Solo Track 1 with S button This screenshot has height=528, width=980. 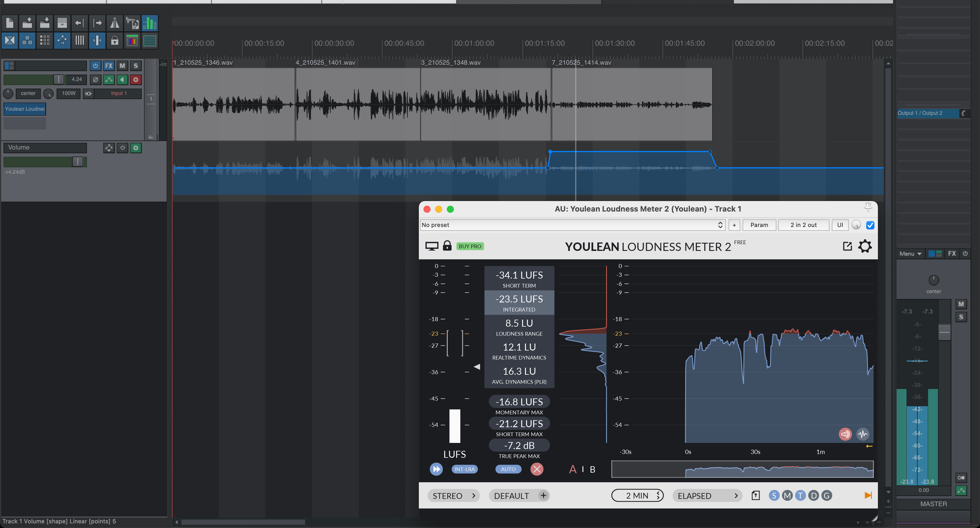tap(136, 66)
